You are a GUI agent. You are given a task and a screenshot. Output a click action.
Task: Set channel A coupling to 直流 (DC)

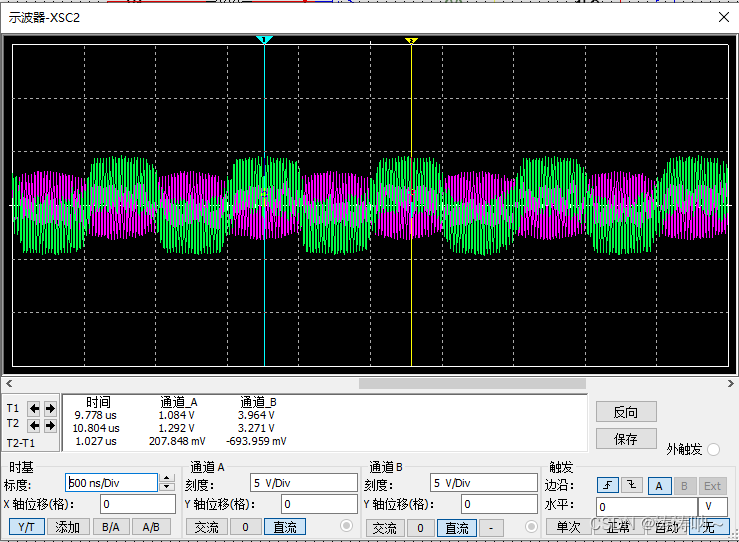[285, 527]
